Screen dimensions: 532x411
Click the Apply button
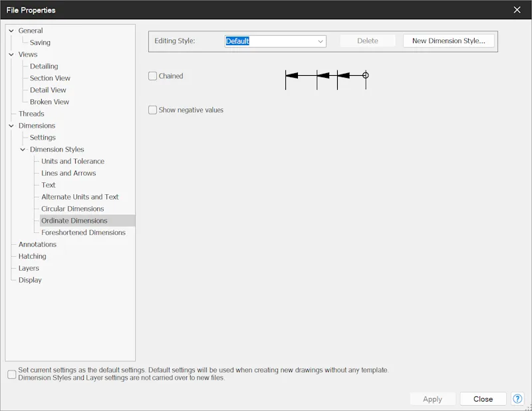(432, 399)
